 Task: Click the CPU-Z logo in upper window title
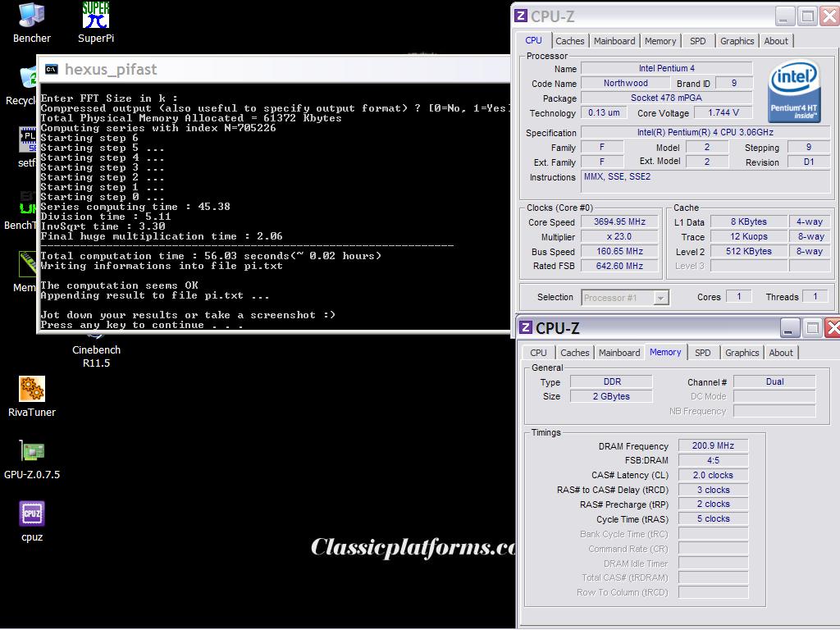521,16
